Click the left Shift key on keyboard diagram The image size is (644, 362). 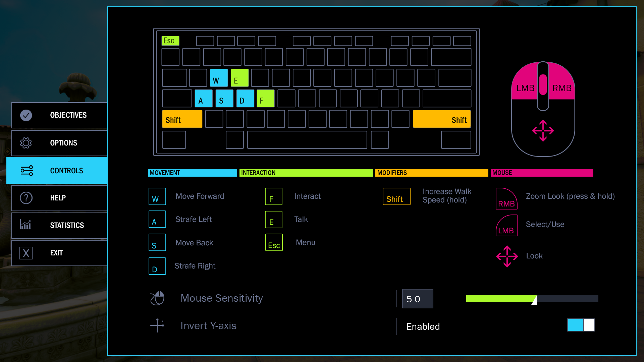point(182,119)
